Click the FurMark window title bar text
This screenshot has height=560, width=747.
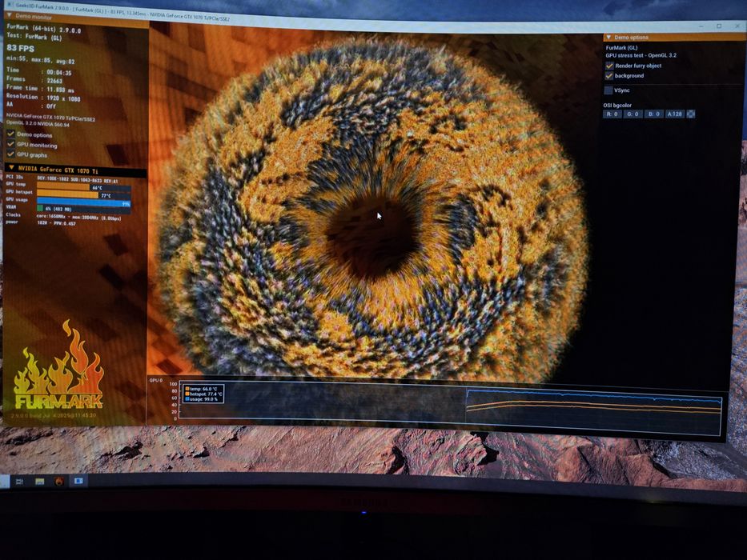pos(123,12)
